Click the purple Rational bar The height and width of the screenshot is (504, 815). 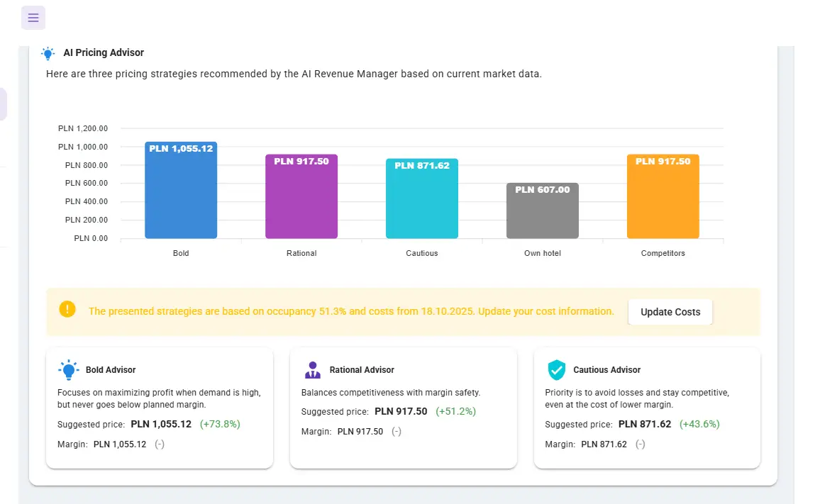(x=301, y=197)
